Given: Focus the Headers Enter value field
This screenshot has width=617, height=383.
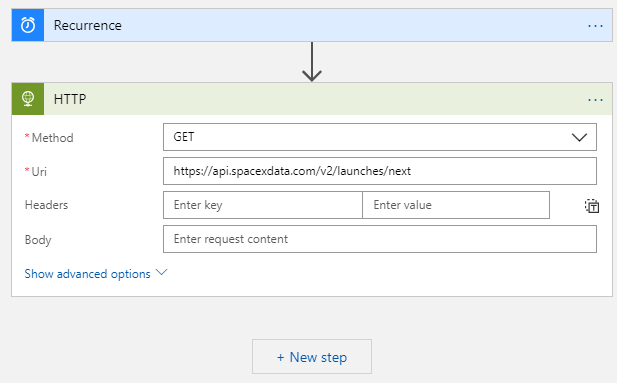Looking at the screenshot, I should (456, 205).
